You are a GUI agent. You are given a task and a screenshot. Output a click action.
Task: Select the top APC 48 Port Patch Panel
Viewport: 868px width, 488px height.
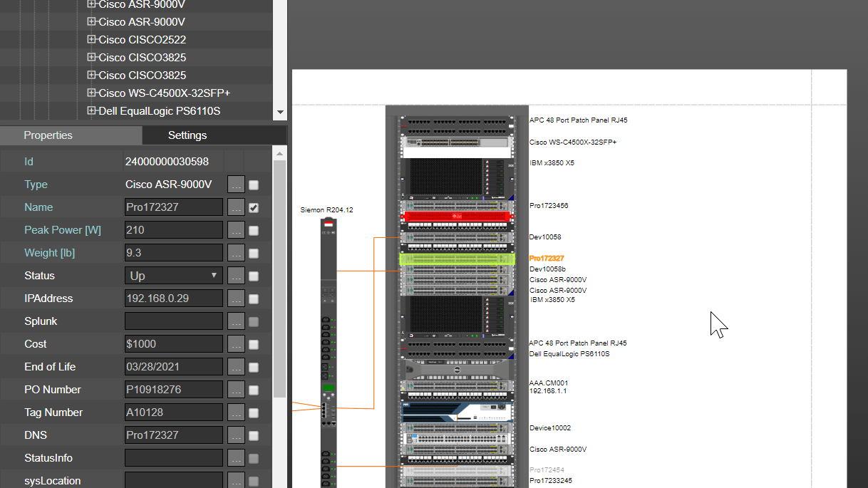(x=458, y=125)
